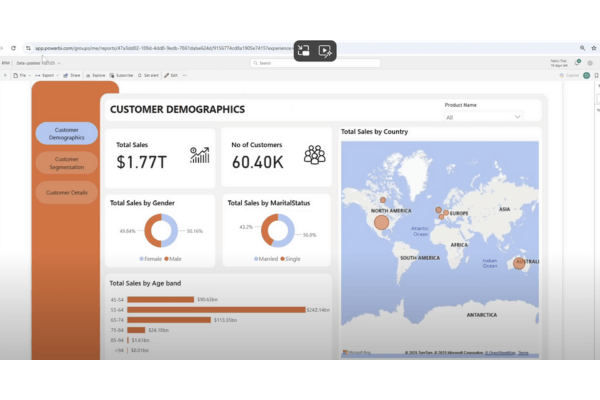Image resolution: width=600 pixels, height=400 pixels.
Task: Select Male in the gender chart legend
Action: [173, 259]
